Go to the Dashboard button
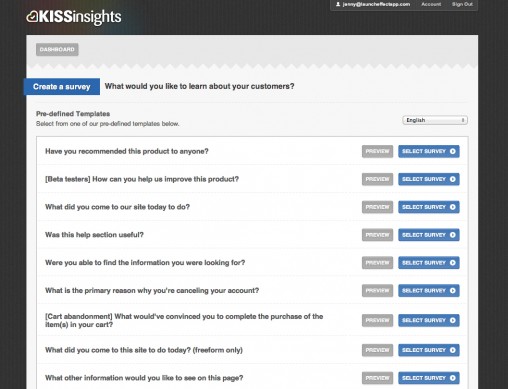This screenshot has height=389, width=508. [57, 49]
